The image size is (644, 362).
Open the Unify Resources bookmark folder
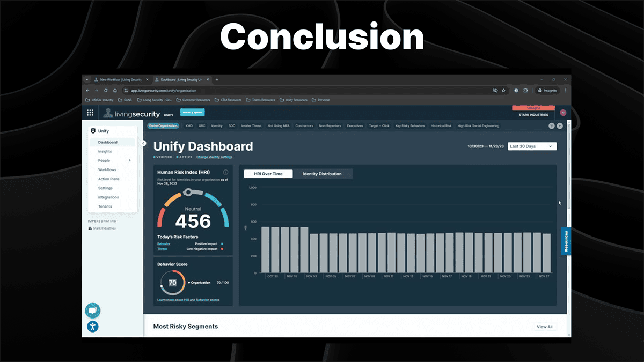pos(293,100)
